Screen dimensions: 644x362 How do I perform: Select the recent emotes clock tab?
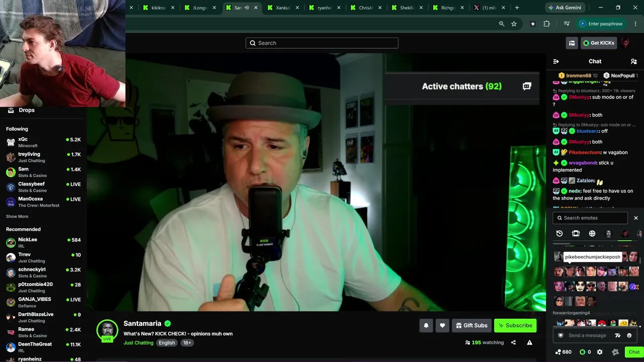pyautogui.click(x=559, y=234)
